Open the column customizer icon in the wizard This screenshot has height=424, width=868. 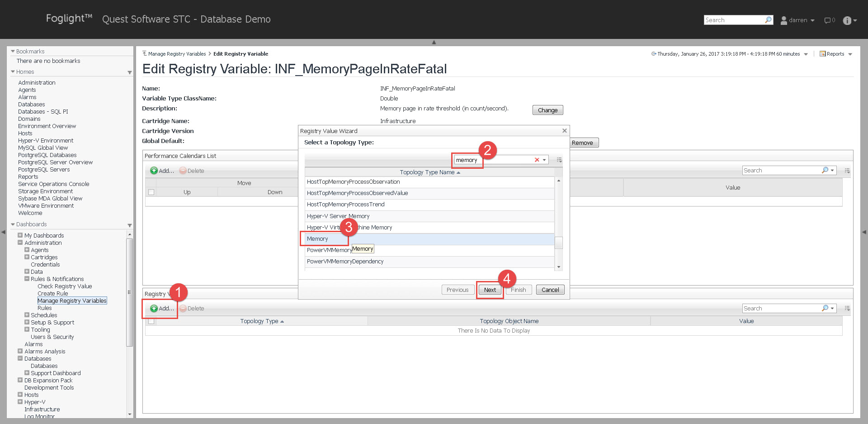[559, 160]
